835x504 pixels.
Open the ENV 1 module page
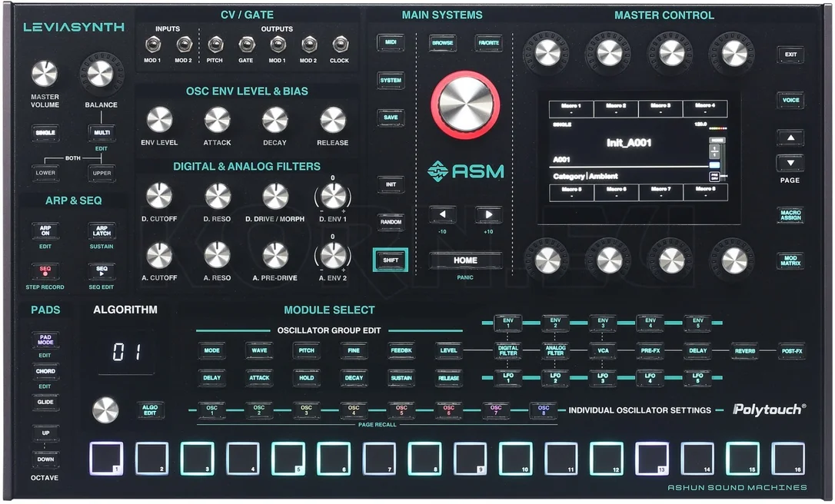point(507,323)
